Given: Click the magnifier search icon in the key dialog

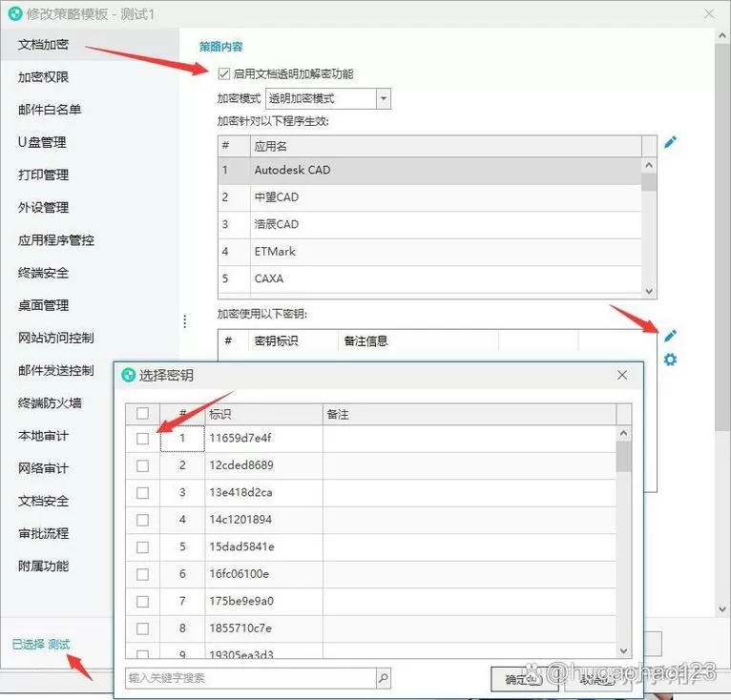Looking at the screenshot, I should coord(384,678).
